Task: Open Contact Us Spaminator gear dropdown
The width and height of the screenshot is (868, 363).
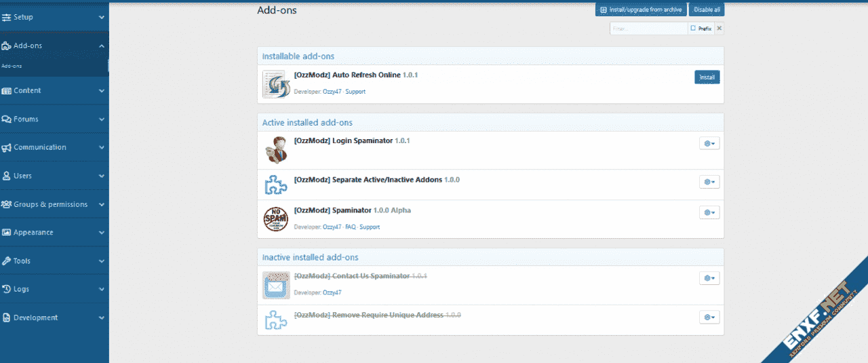Action: [709, 278]
